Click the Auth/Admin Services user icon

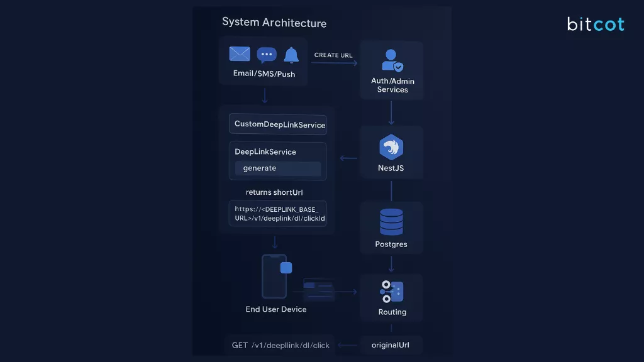click(x=391, y=60)
